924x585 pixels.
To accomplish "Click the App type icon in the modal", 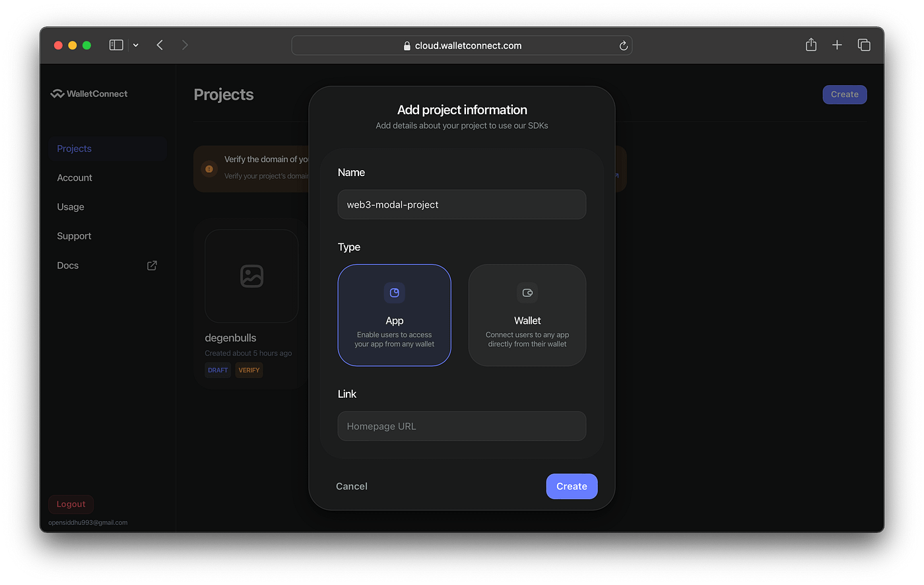I will [394, 292].
